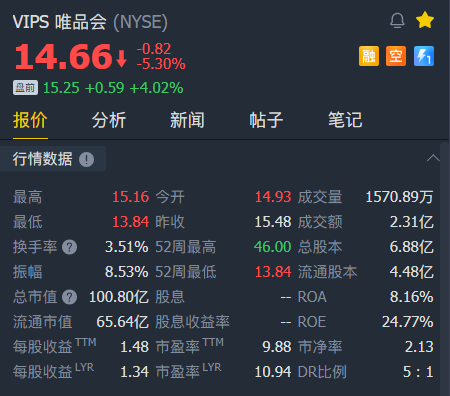Viewport: 450px width, 396px height.
Task: Open the 笔记 tab
Action: coord(345,120)
